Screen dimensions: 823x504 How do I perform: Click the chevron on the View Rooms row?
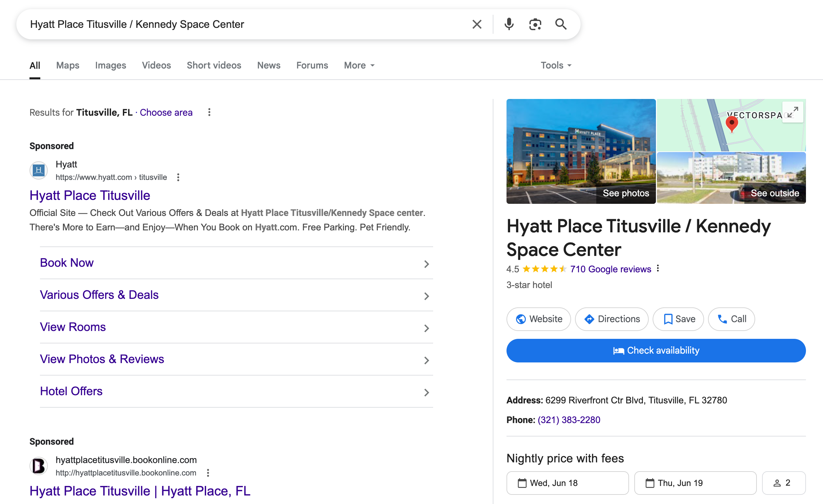coord(426,328)
